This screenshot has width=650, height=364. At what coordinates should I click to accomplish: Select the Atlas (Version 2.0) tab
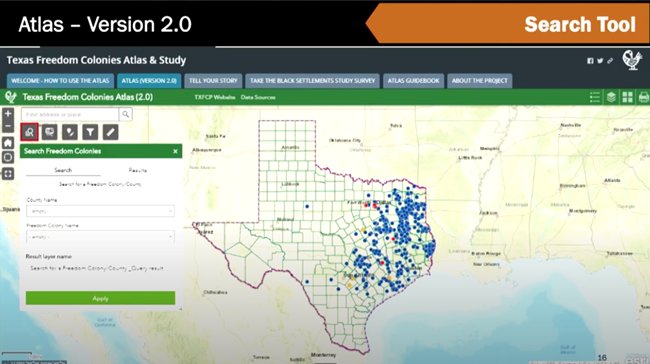(149, 81)
